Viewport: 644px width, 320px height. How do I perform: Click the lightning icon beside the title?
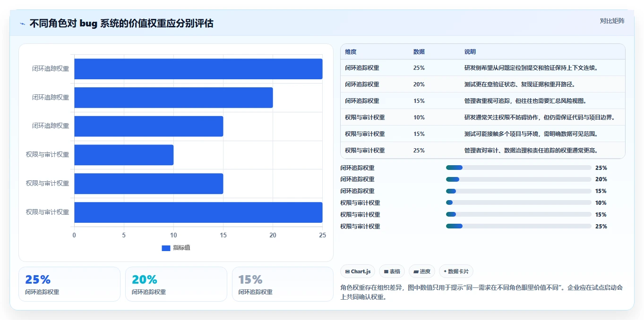pos(23,24)
